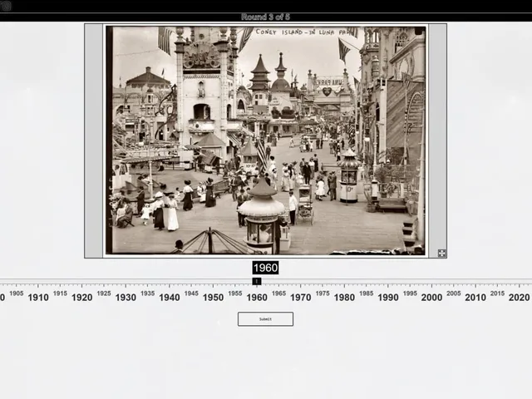This screenshot has height=399, width=532.
Task: Choose 1940 on the timeline
Action: pos(170,298)
